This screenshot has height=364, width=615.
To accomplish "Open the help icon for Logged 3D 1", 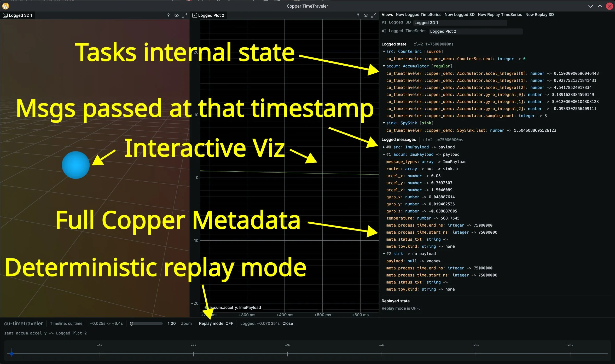I will [169, 15].
